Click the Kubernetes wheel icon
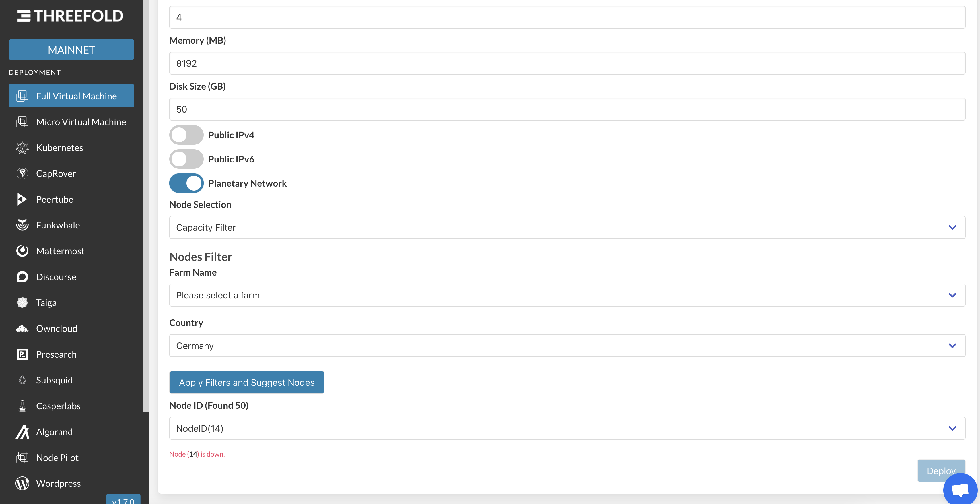This screenshot has height=504, width=980. tap(22, 148)
